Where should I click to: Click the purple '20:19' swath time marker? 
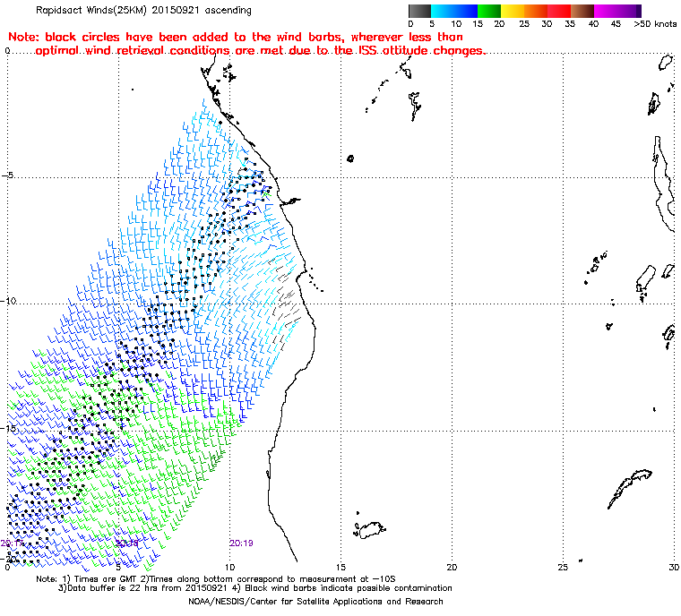click(x=241, y=543)
